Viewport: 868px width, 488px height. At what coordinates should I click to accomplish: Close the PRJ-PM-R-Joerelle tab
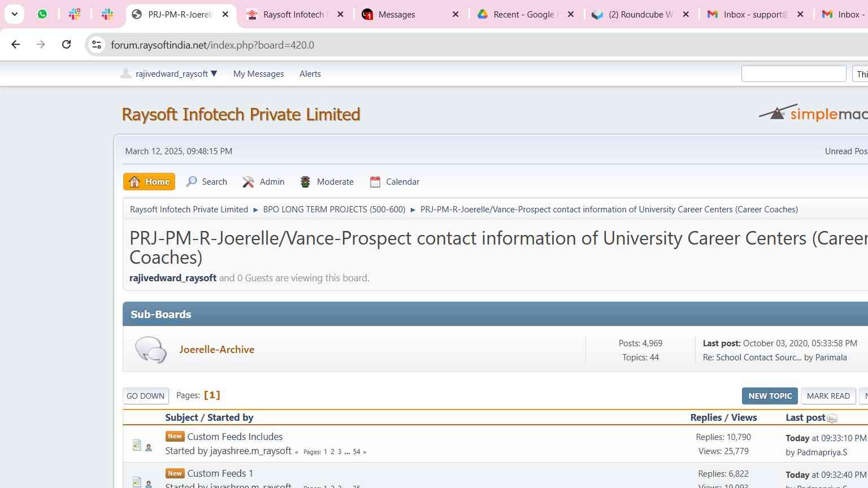tap(225, 15)
